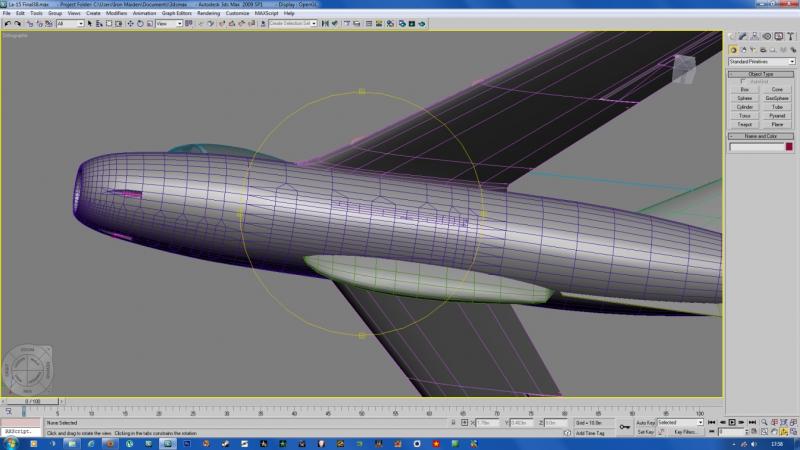This screenshot has width=800, height=450.
Task: Open the Utilities hammer panel icon
Action: click(790, 36)
